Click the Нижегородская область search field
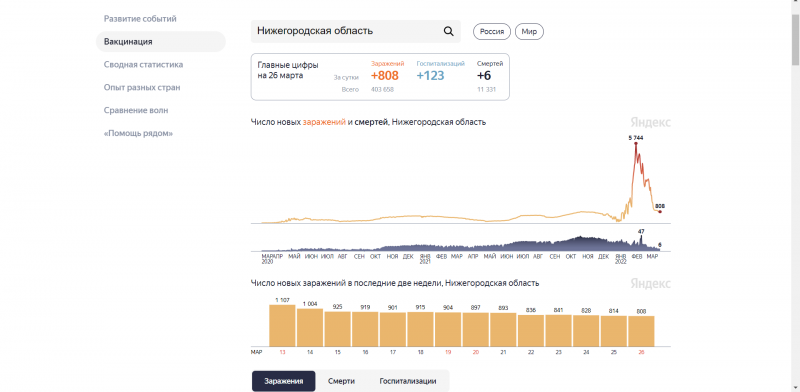 (356, 31)
